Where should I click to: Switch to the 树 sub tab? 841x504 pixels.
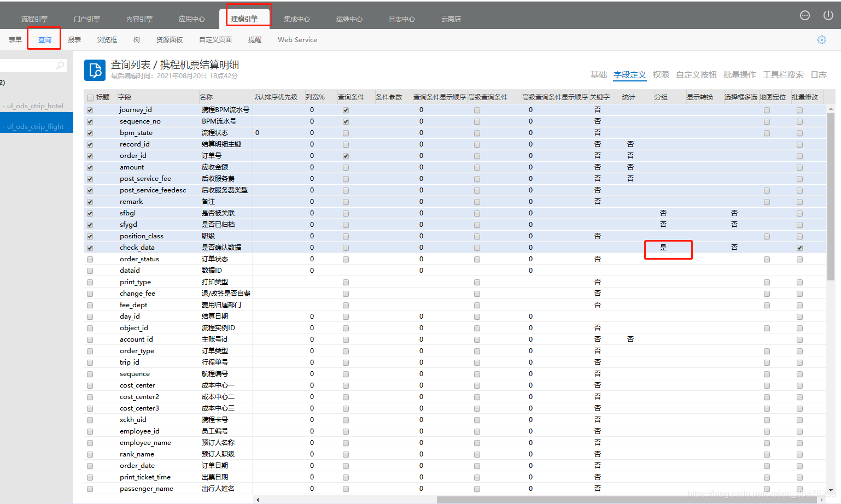(137, 39)
